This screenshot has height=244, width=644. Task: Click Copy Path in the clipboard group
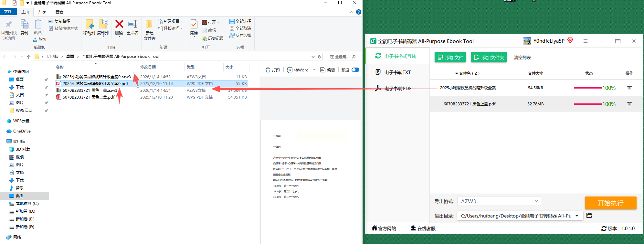point(59,21)
